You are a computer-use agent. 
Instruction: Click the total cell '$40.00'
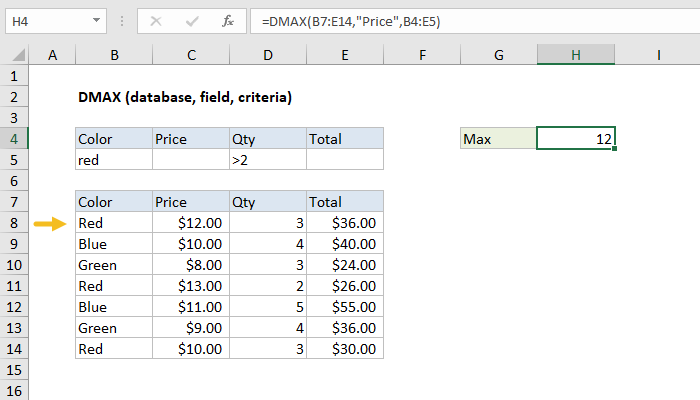click(345, 244)
